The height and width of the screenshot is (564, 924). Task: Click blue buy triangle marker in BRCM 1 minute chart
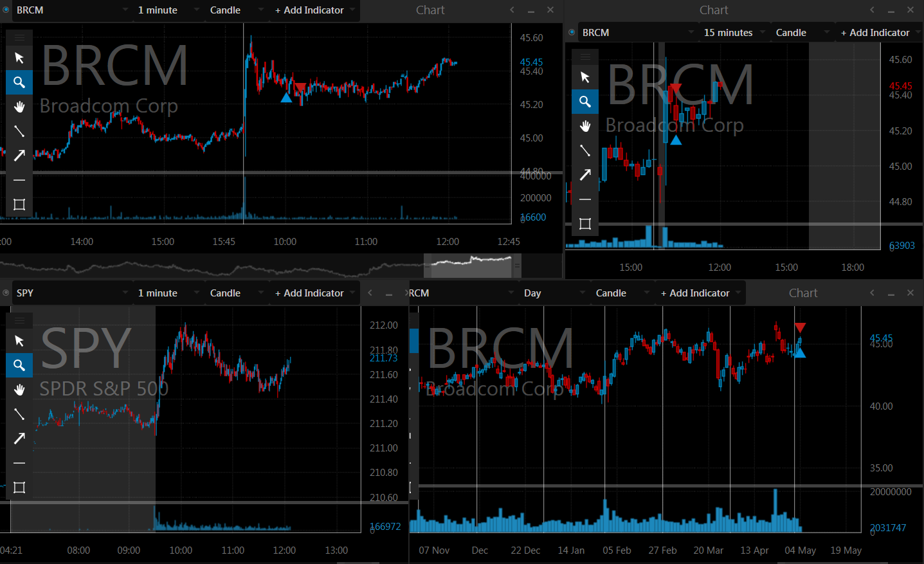286,98
